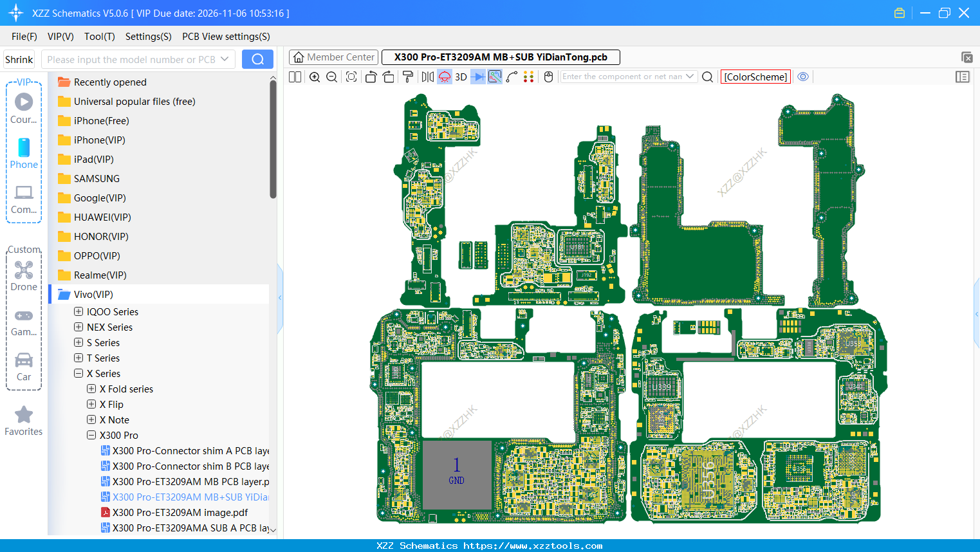Open the HUAWEI(VIP) folder

click(x=95, y=217)
